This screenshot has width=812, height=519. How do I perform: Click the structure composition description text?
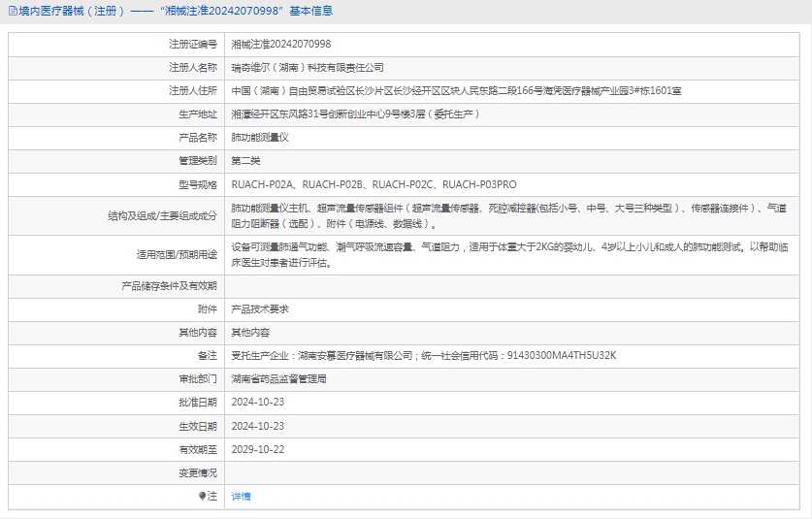click(x=508, y=215)
